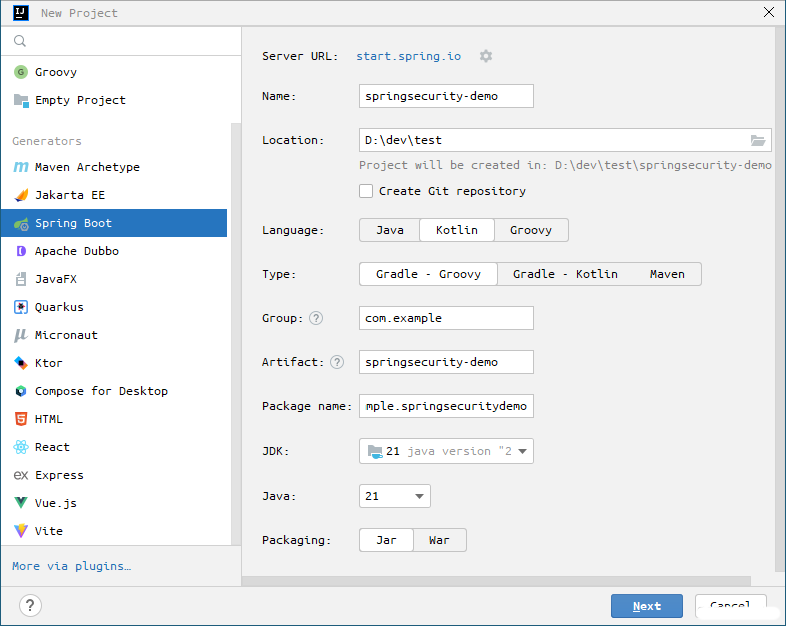Image resolution: width=786 pixels, height=626 pixels.
Task: Click the Jakarta EE sail icon
Action: click(x=21, y=195)
